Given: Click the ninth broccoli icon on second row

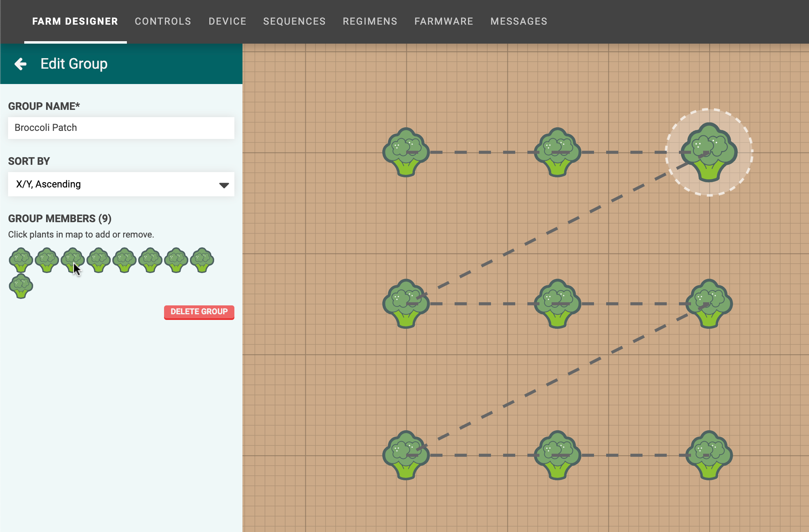Looking at the screenshot, I should point(21,286).
